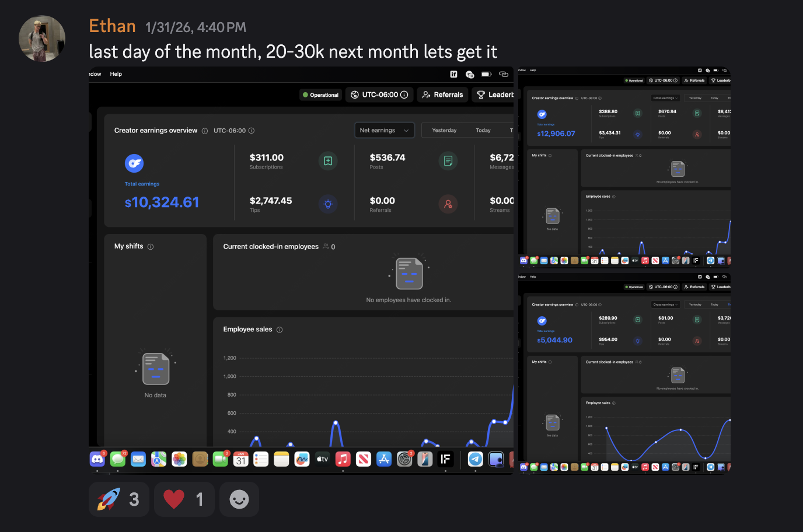
Task: Click the blue Tips lightbulb icon beside $2,747.45
Action: click(328, 204)
